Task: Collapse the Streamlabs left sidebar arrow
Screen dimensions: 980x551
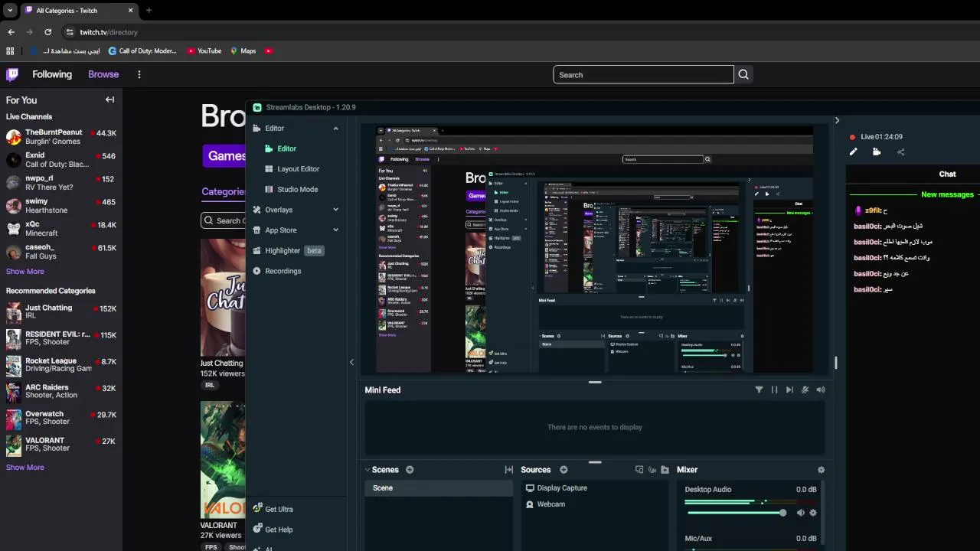Action: click(x=351, y=362)
